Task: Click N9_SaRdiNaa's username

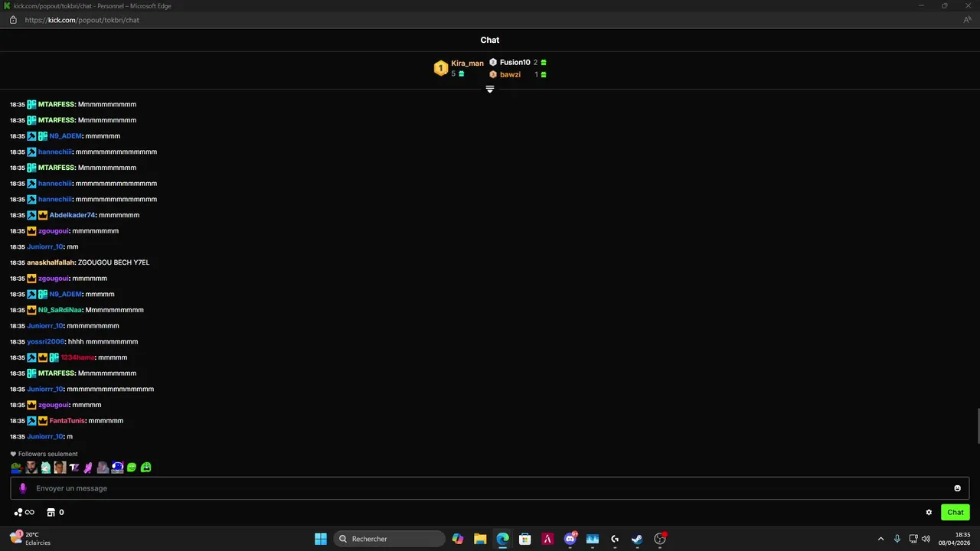Action: 60,310
